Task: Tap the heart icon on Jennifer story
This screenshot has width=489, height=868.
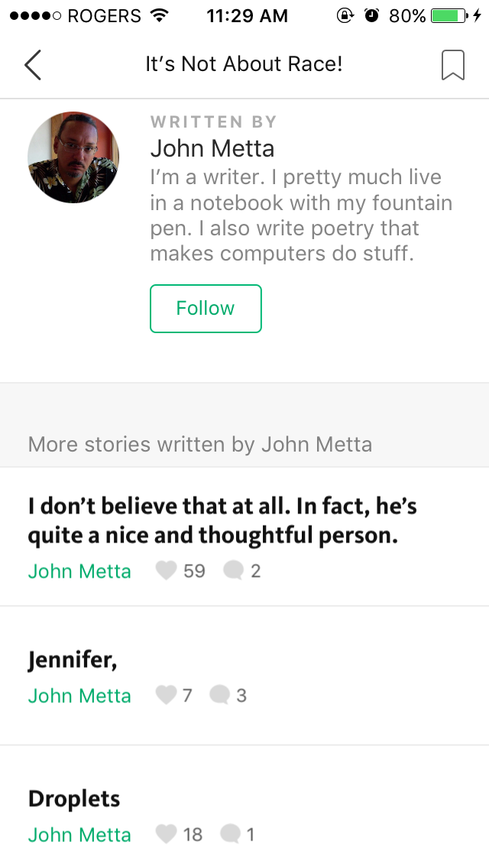Action: [x=166, y=695]
